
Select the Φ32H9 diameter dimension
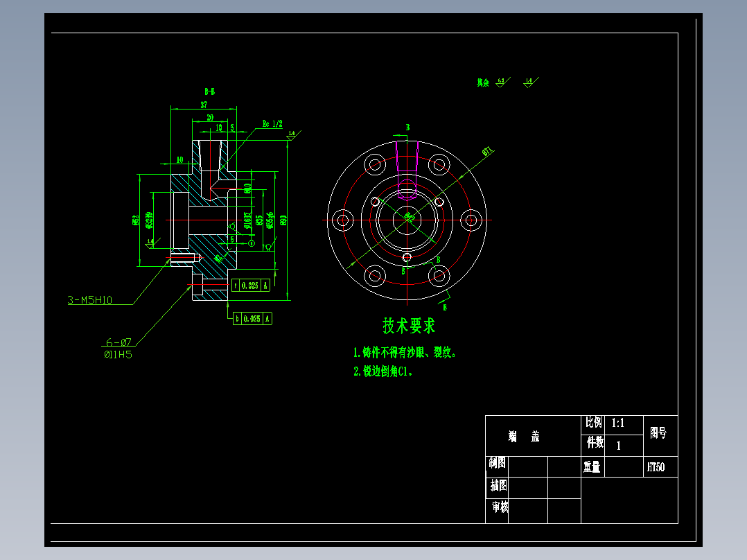coord(148,220)
